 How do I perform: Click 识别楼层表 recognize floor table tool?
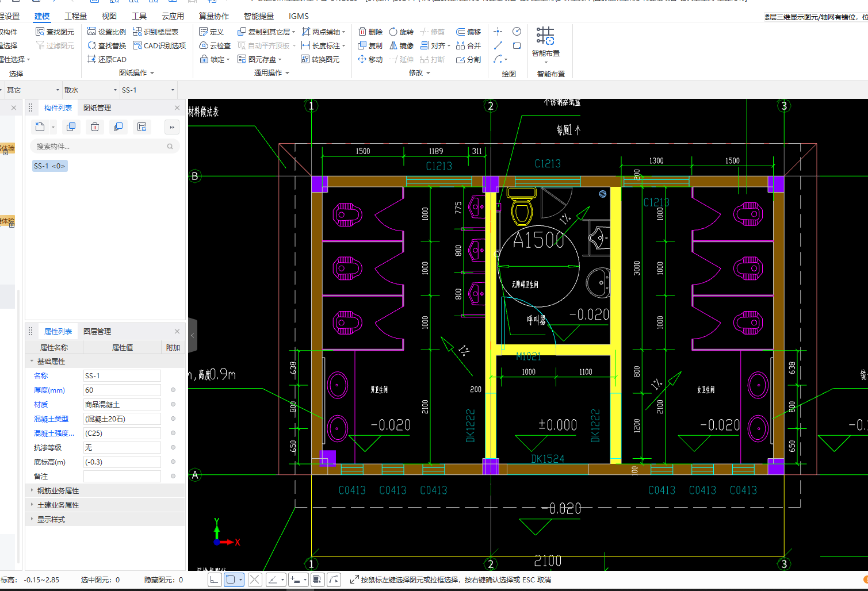pos(155,32)
